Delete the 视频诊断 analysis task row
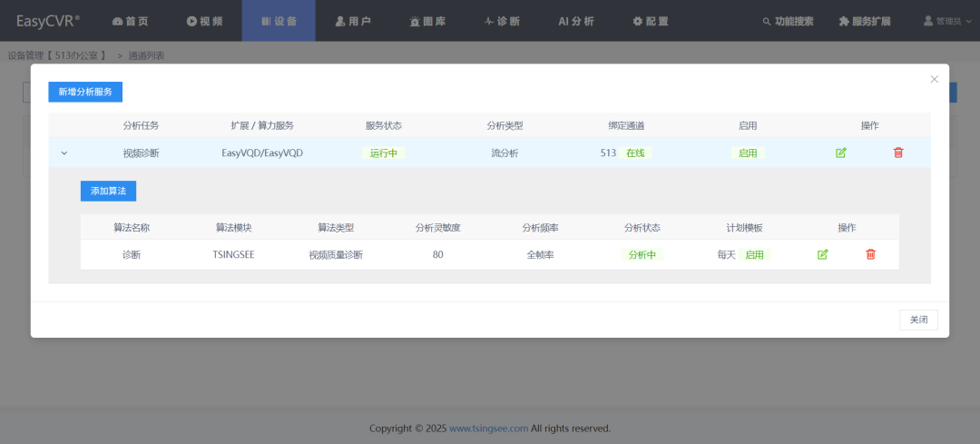 tap(898, 153)
